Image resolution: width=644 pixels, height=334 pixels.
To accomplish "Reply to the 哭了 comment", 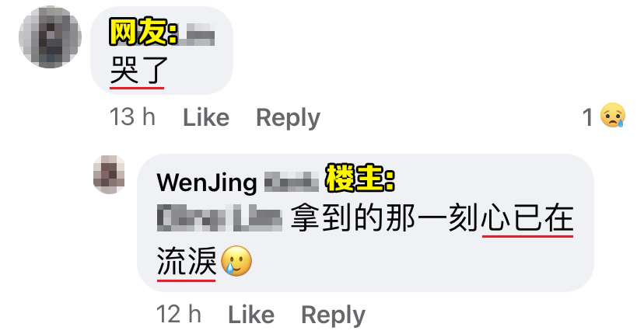I will (x=288, y=119).
